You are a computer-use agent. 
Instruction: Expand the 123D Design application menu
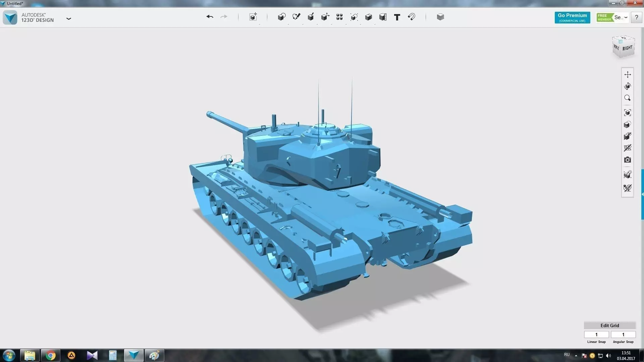[69, 19]
